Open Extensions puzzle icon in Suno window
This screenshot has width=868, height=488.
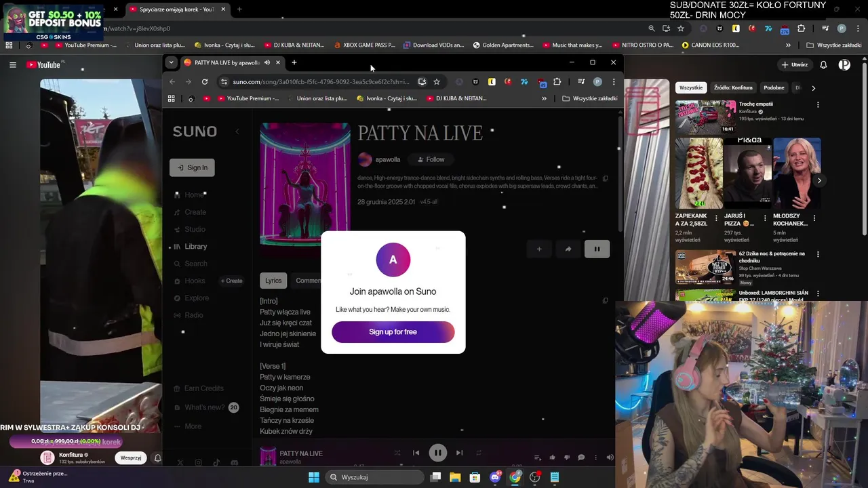click(x=557, y=81)
